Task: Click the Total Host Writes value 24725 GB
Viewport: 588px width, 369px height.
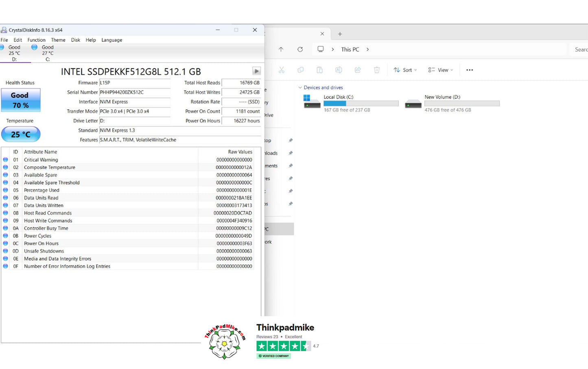Action: tap(241, 92)
